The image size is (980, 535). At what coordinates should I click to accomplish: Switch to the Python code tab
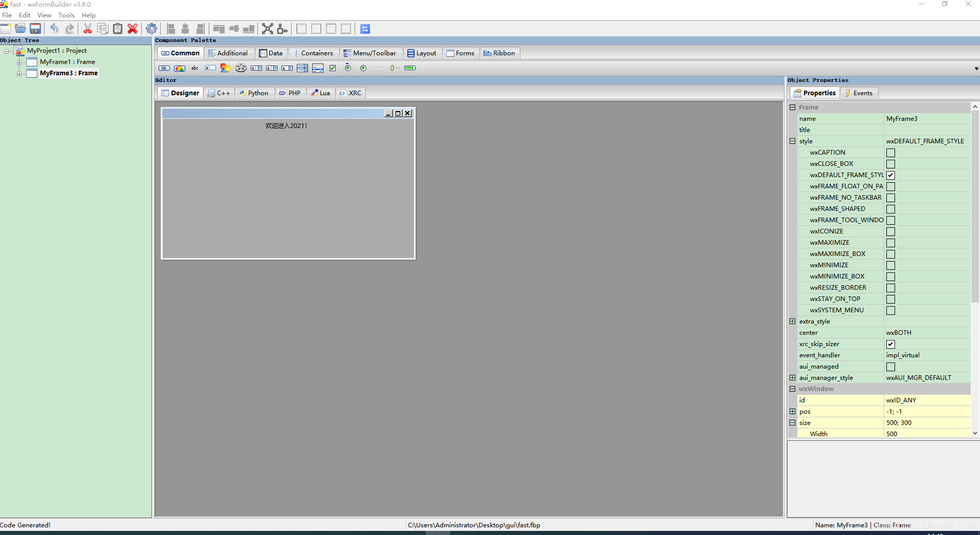coord(254,93)
